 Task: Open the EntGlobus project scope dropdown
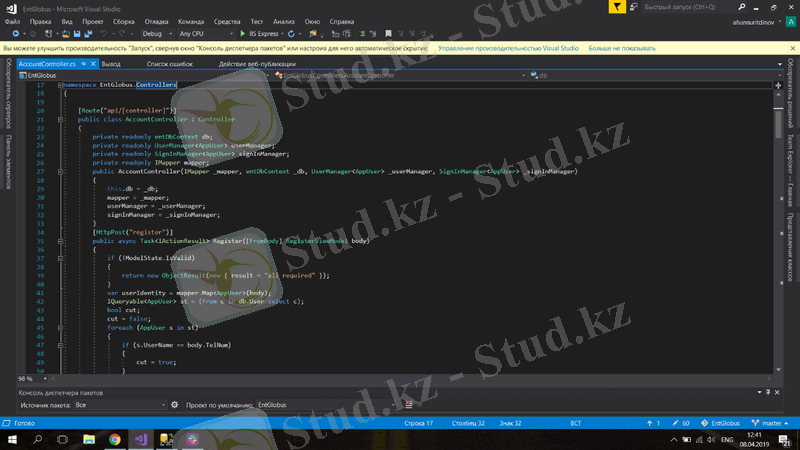[x=144, y=75]
